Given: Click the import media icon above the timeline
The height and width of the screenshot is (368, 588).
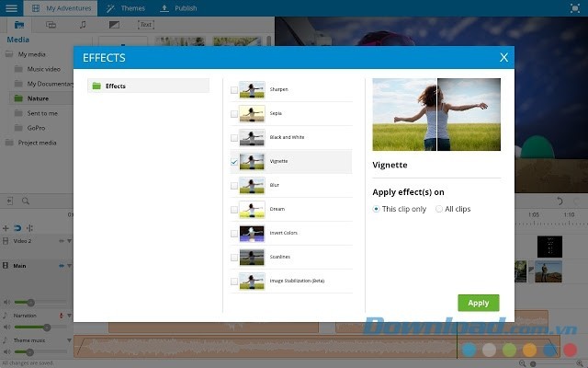Looking at the screenshot, I should 10,201.
